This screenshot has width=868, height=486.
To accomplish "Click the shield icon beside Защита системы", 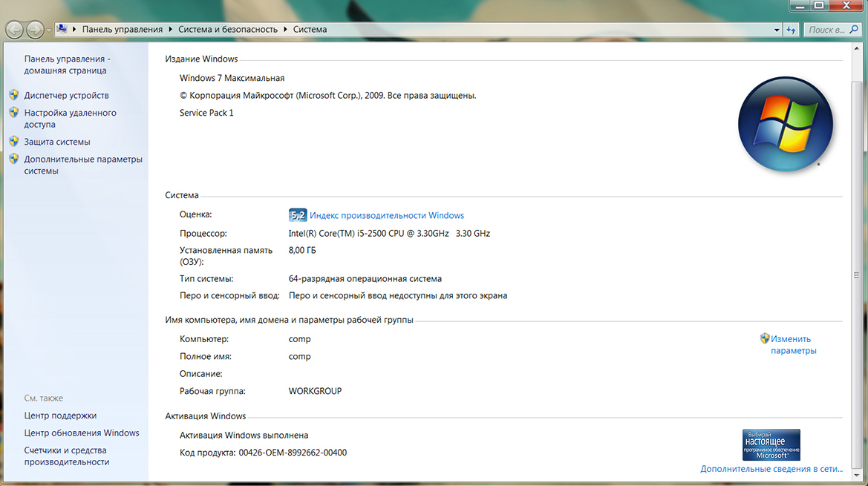I will pyautogui.click(x=13, y=141).
